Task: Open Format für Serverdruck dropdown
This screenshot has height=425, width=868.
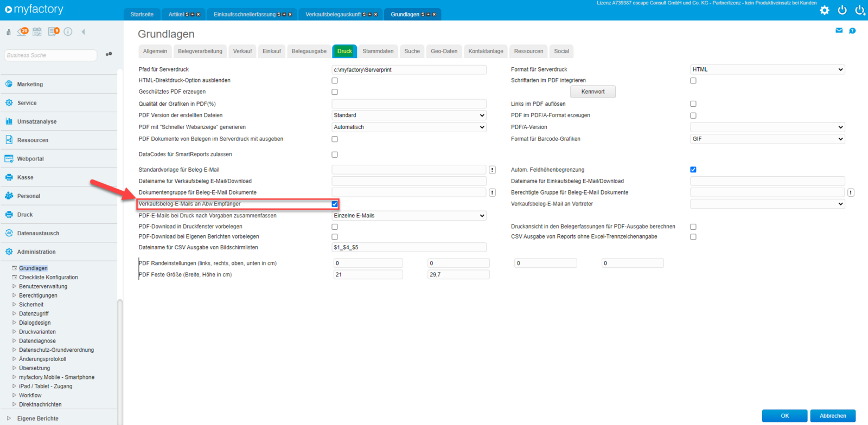Action: point(768,69)
